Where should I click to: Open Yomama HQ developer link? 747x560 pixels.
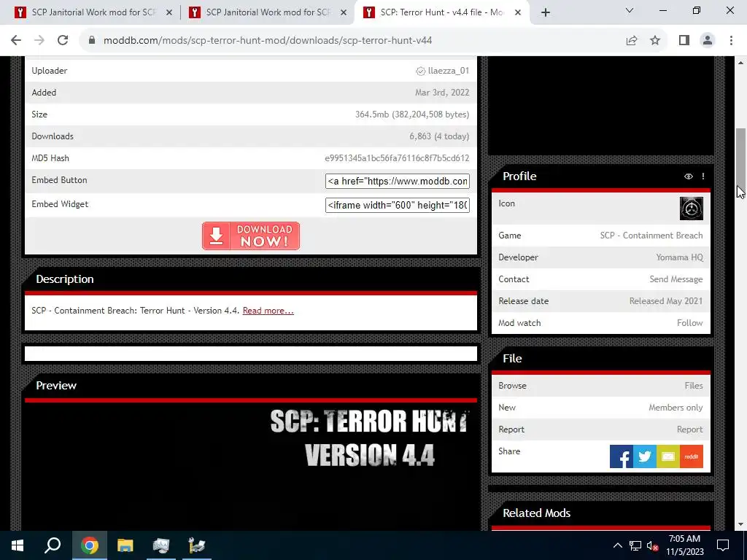click(x=679, y=257)
